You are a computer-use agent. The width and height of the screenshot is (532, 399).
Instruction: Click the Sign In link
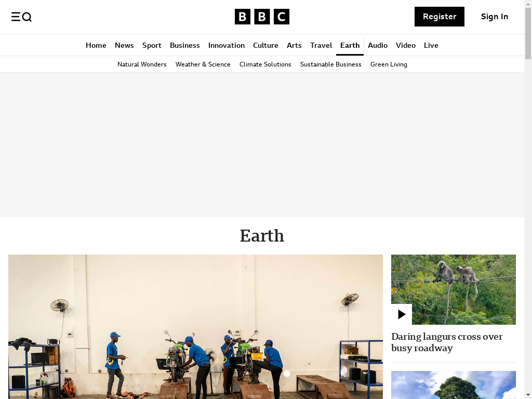[495, 17]
